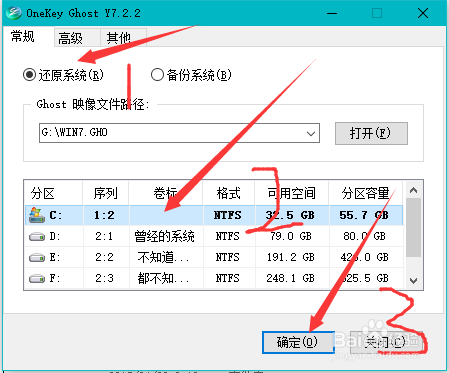The image size is (449, 373).
Task: Click the 79.0 GB free space cell
Action: click(x=291, y=237)
